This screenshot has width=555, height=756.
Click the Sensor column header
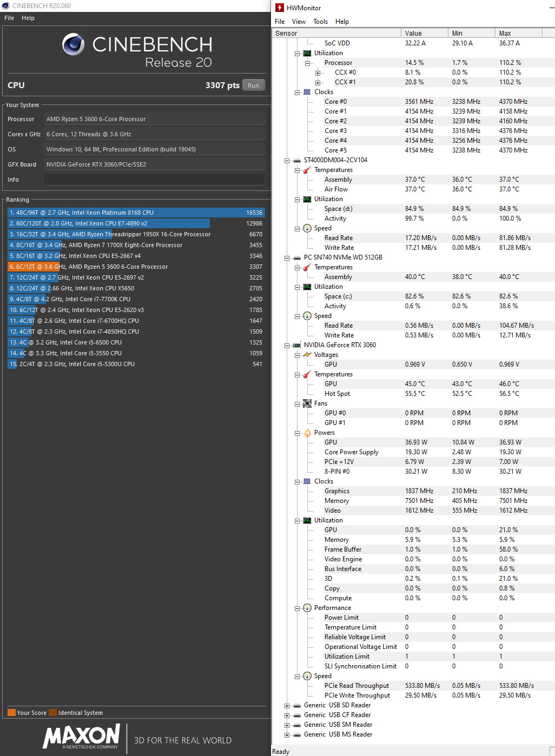tap(336, 33)
